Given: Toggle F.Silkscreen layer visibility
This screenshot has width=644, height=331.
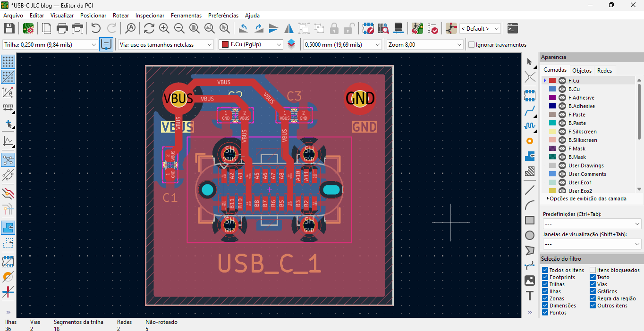Looking at the screenshot, I should (562, 132).
